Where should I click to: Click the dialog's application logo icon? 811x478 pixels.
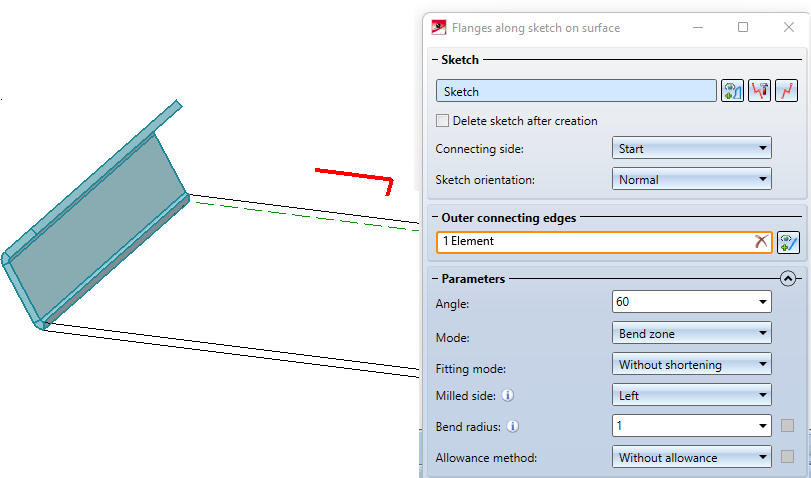(x=439, y=27)
